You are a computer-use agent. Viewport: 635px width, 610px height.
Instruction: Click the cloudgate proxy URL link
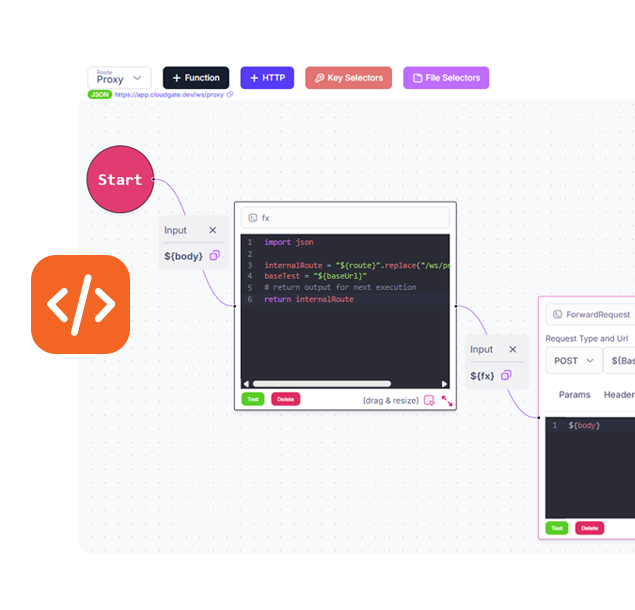tap(169, 95)
